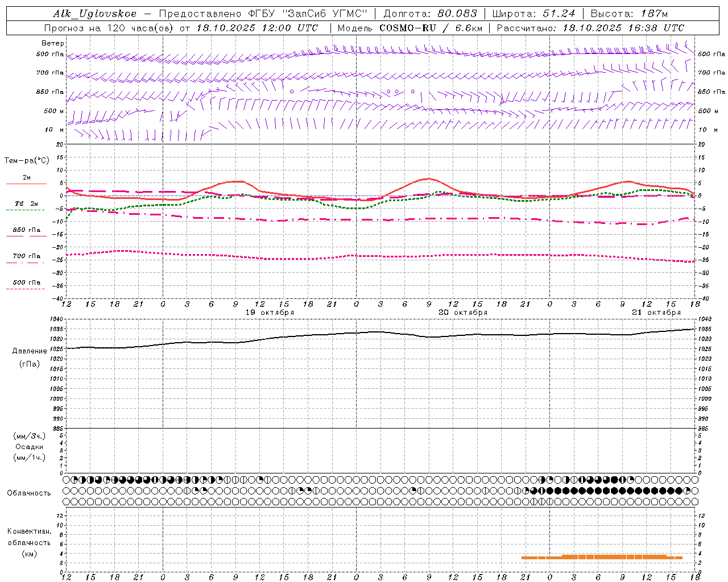The height and width of the screenshot is (582, 728).
Task: Click the red line sample under 2м legend
Action: tap(26, 184)
